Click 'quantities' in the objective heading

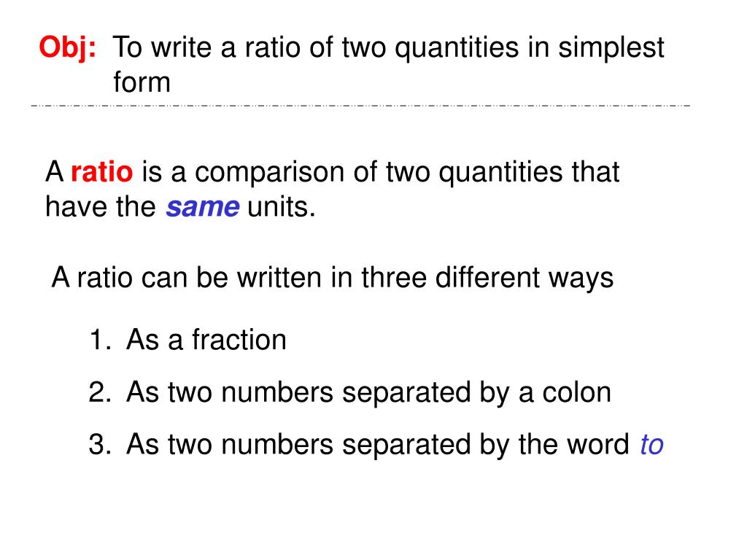pyautogui.click(x=457, y=49)
